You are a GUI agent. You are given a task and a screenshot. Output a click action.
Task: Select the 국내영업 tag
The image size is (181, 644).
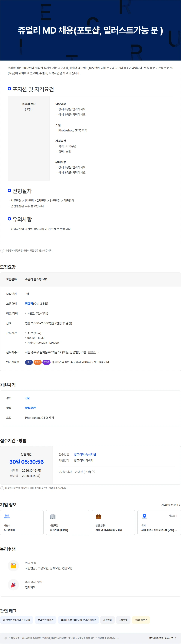click(x=123, y=620)
